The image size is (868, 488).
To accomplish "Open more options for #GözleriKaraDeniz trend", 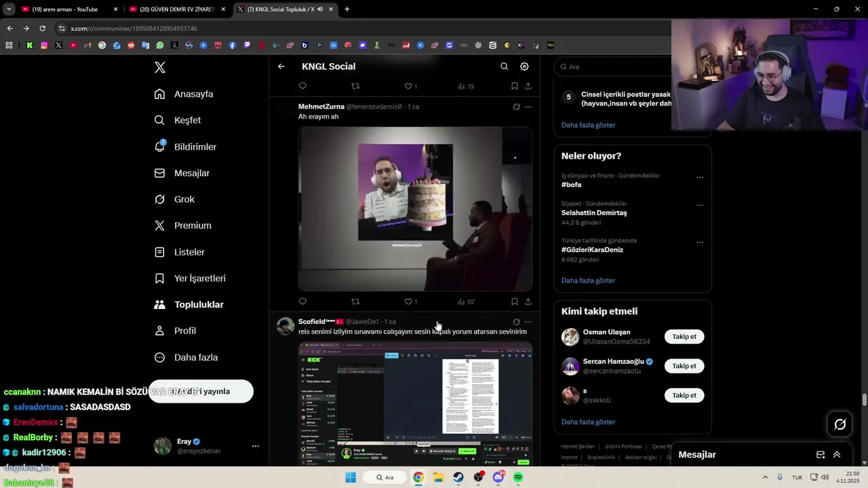I will coord(700,243).
